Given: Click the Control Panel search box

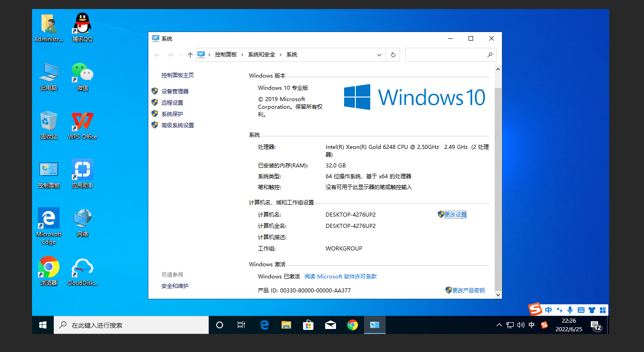Looking at the screenshot, I should tap(451, 55).
